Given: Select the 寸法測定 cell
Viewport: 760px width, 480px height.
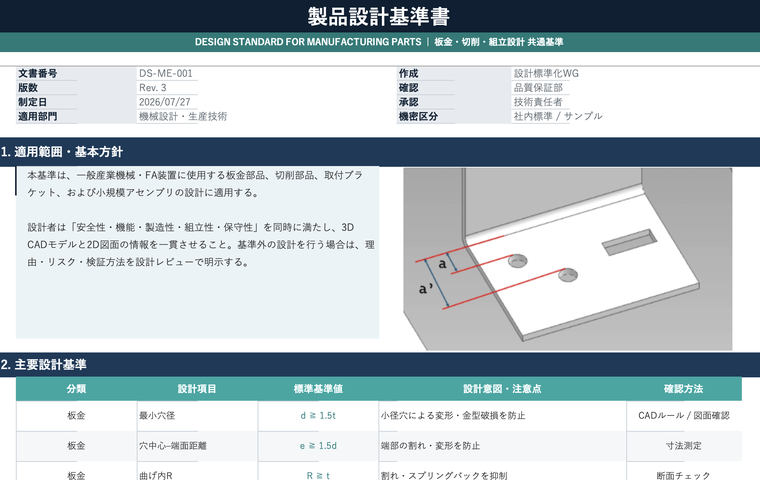Looking at the screenshot, I should point(684,446).
